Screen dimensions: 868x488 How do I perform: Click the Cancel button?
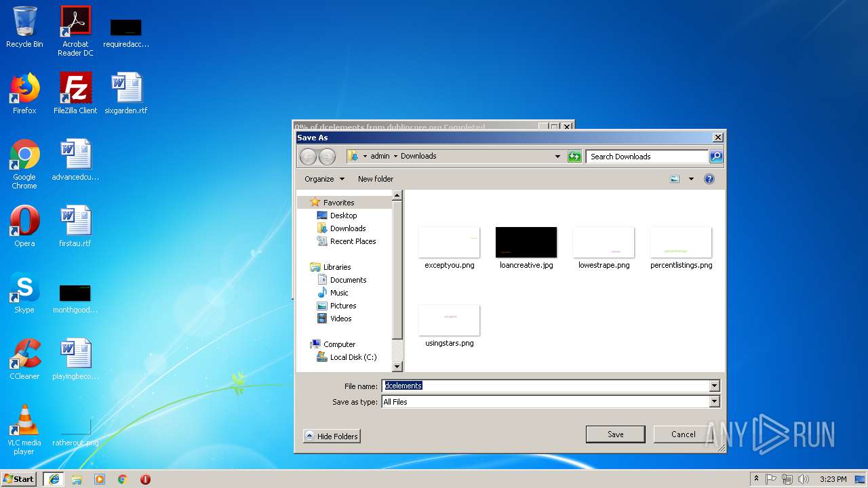(683, 434)
